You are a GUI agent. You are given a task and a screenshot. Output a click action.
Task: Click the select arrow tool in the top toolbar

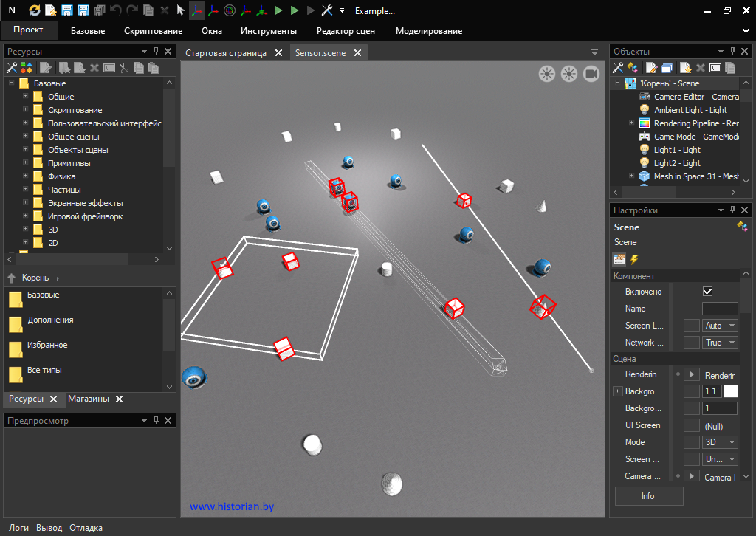tap(180, 11)
